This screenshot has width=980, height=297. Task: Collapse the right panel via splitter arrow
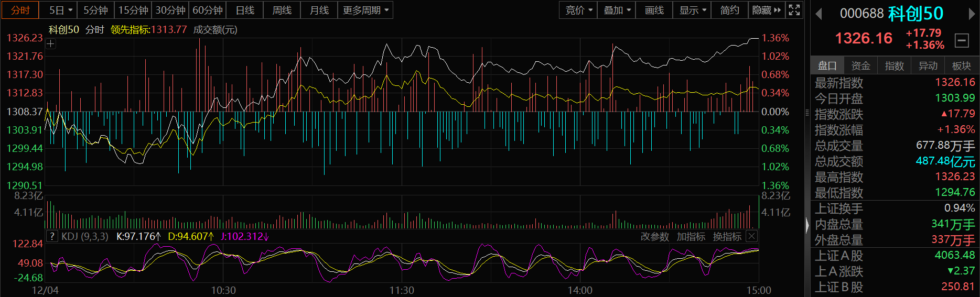tap(807, 225)
